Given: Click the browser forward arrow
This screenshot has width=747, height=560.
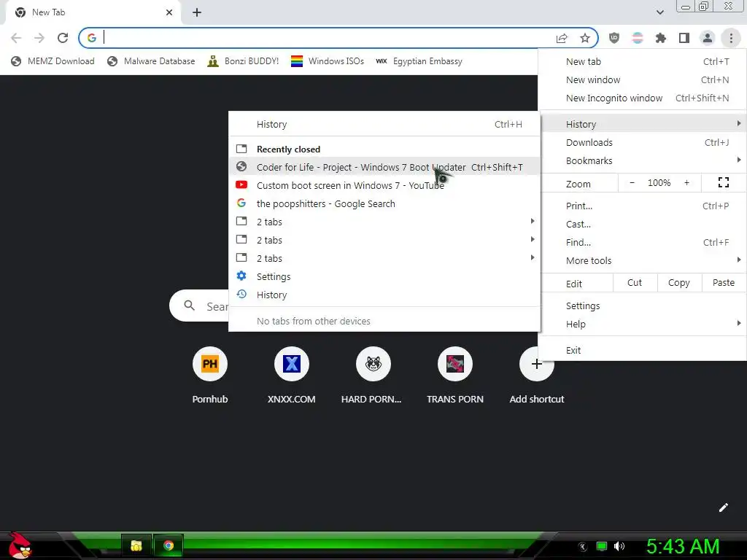Looking at the screenshot, I should [39, 38].
